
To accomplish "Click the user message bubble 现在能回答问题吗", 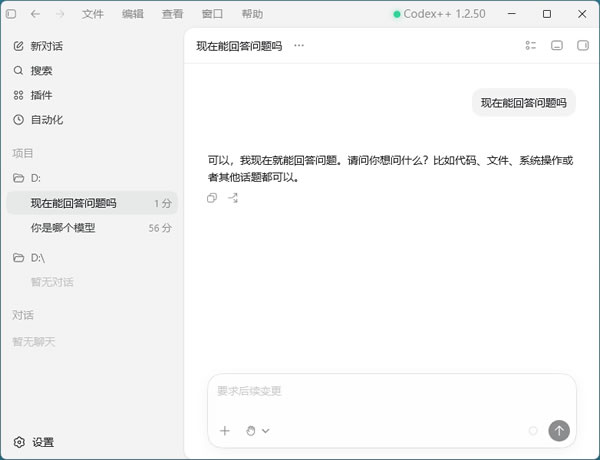I will tap(523, 103).
